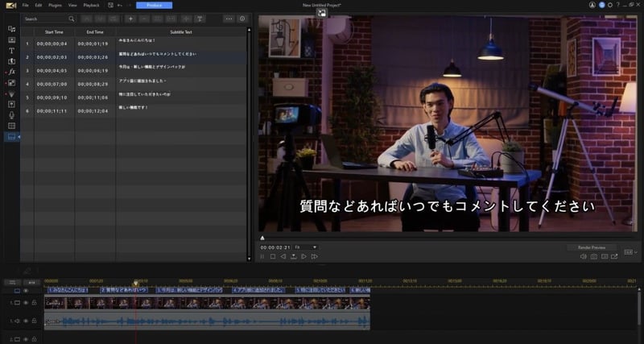Open the subtitle more options ellipsis menu

point(228,19)
